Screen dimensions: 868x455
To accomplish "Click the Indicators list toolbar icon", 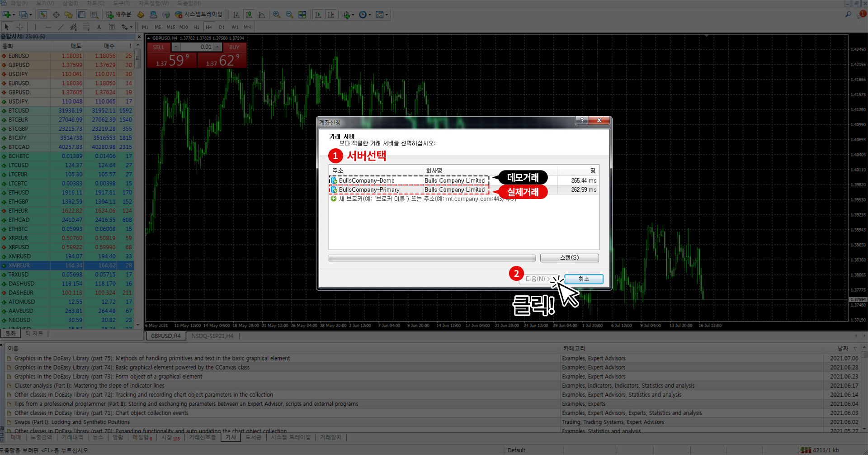I will [x=346, y=14].
